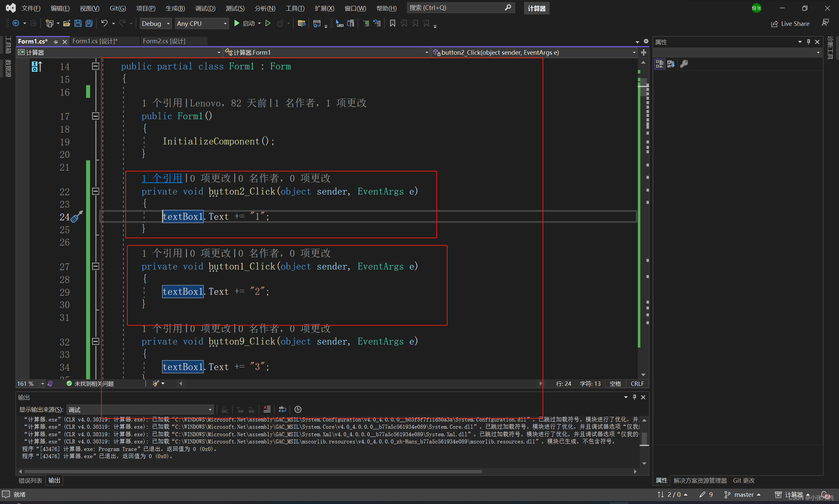The height and width of the screenshot is (504, 839).
Task: Click the split editor window icon
Action: (x=644, y=52)
